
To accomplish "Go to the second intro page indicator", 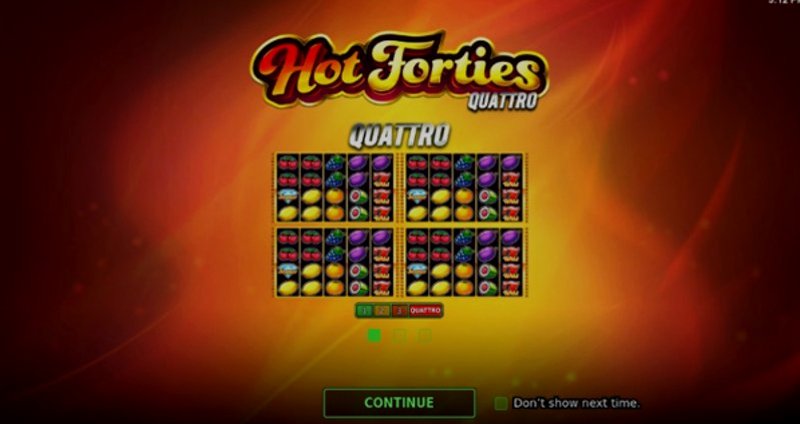I will click(x=399, y=335).
